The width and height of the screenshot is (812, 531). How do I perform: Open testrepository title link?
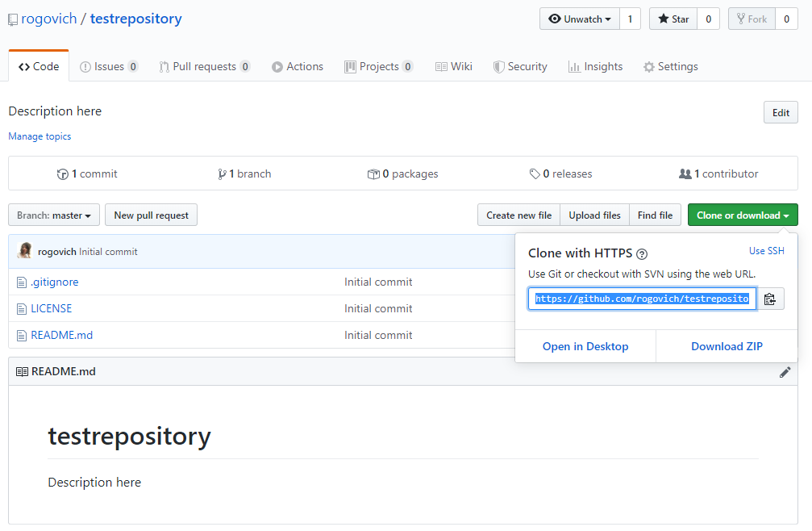pos(135,19)
